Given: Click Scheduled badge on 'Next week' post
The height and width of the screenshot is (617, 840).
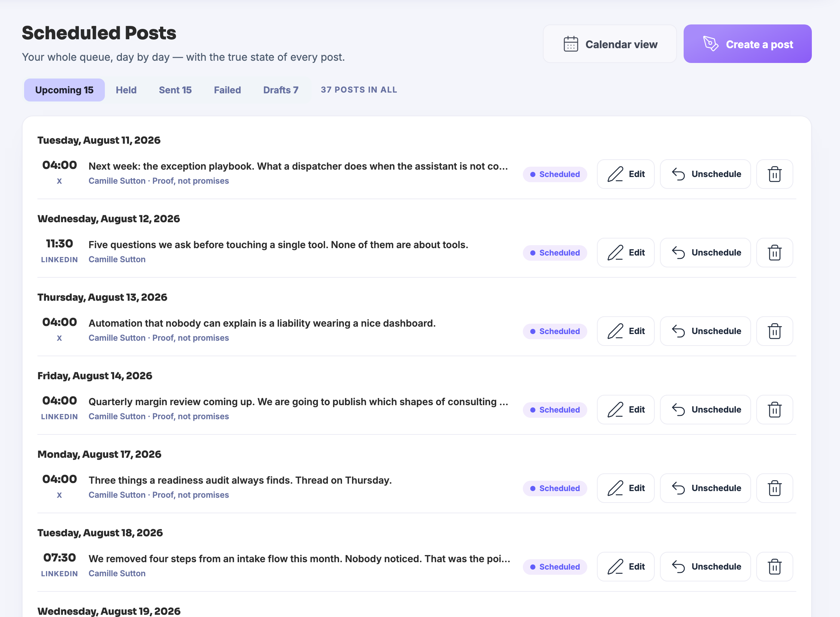Looking at the screenshot, I should (x=555, y=174).
